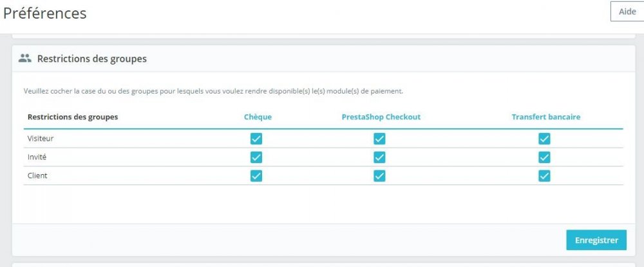Disable Transfert bancaire for Client group
Viewport: 644px width, 267px height.
544,175
